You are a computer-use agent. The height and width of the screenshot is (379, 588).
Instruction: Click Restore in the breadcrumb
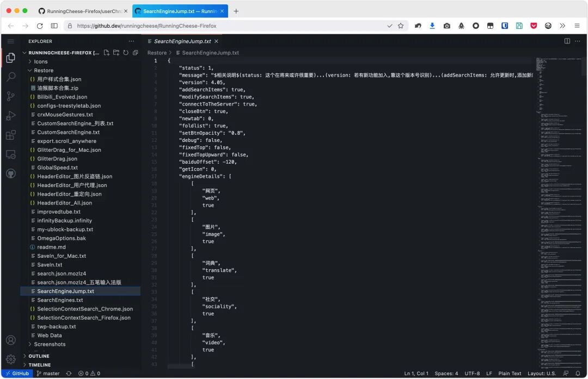157,53
